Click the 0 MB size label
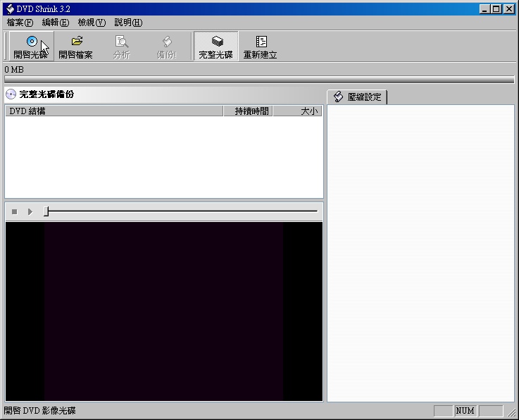Image resolution: width=519 pixels, height=420 pixels. [14, 70]
